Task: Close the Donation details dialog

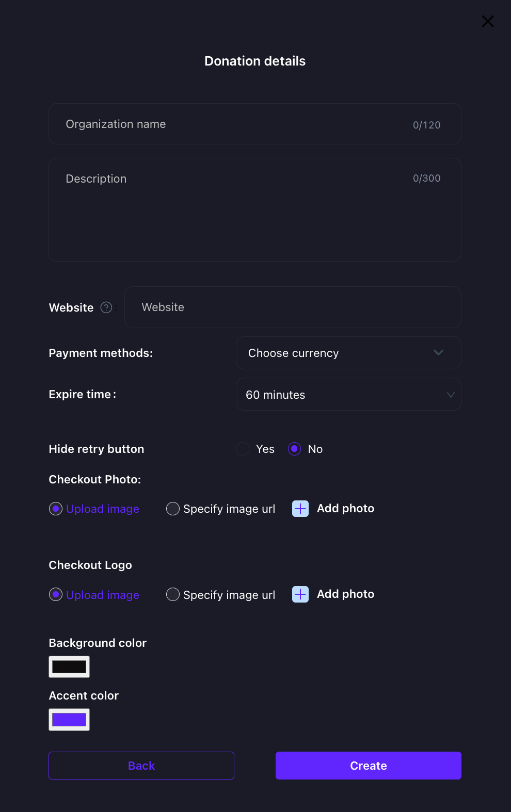Action: click(x=488, y=21)
